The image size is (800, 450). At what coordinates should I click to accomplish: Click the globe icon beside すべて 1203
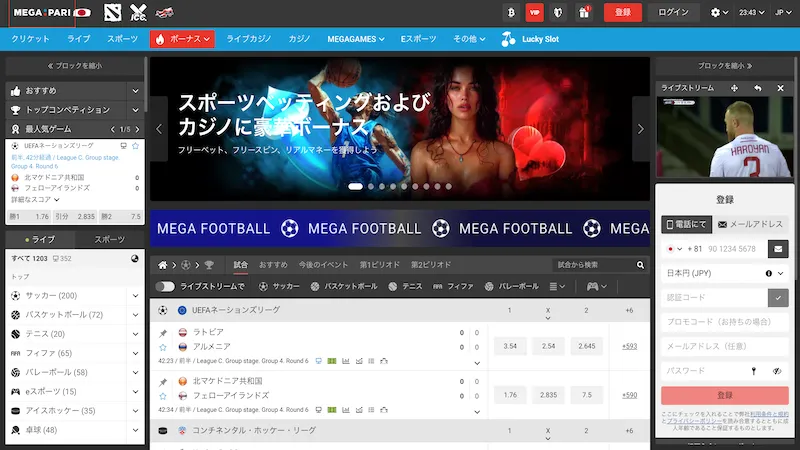click(x=135, y=259)
